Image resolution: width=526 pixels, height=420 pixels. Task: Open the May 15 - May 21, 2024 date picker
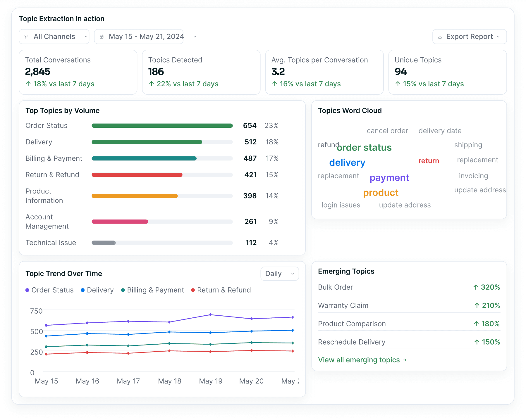(x=139, y=37)
